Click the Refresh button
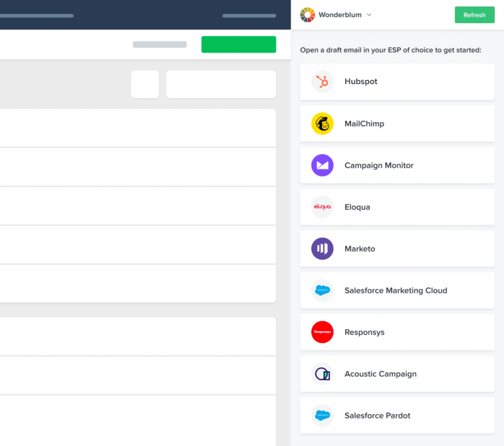This screenshot has height=446, width=504. click(x=474, y=15)
